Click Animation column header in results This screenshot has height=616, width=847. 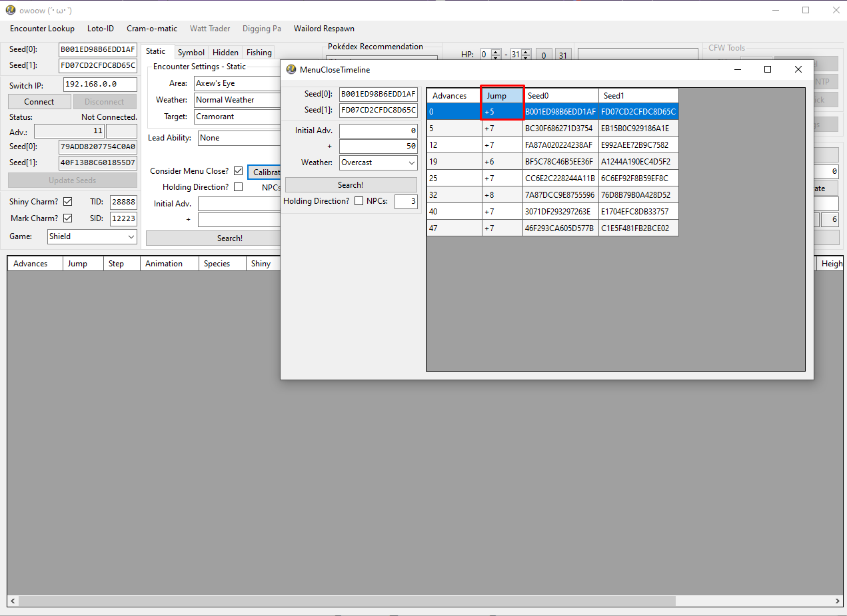[169, 264]
